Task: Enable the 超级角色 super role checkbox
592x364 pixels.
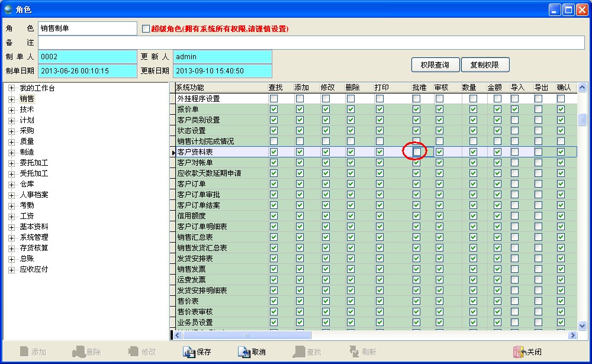Action: [x=146, y=28]
